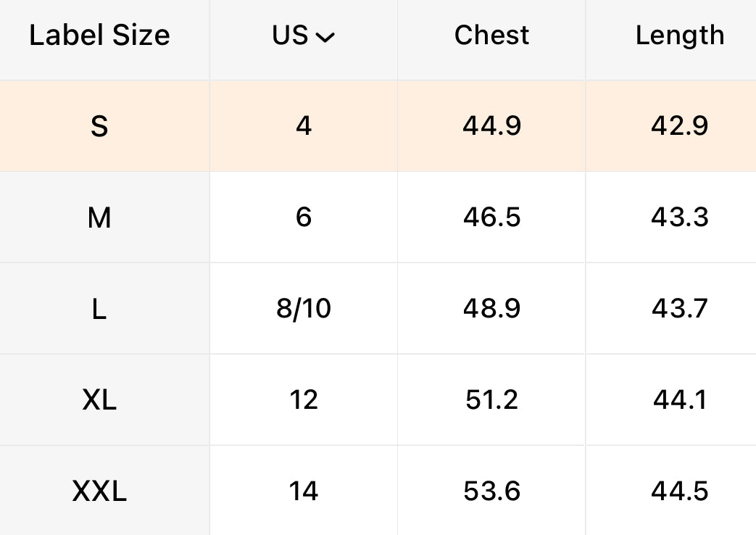
Task: Click US size 12 cell
Action: [304, 400]
